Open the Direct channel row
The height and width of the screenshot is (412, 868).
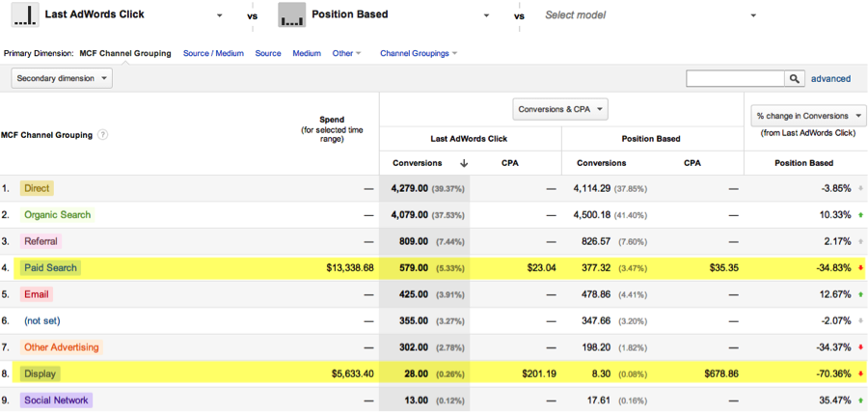click(x=37, y=188)
